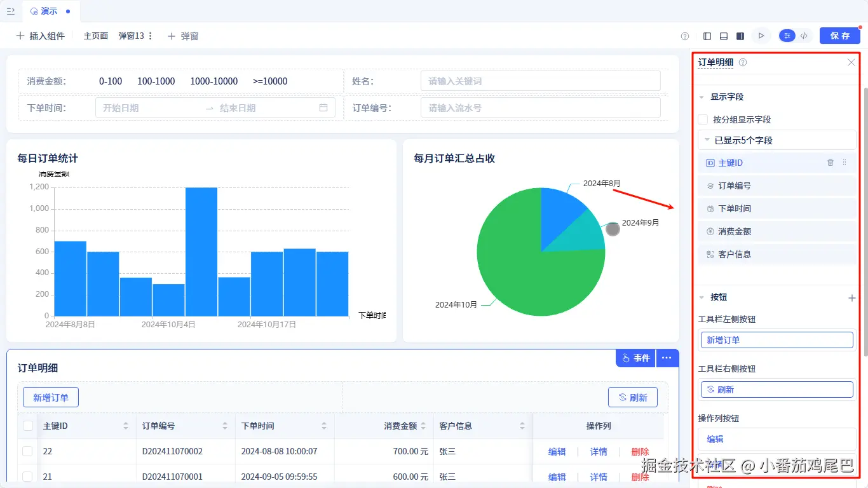Click the preview play icon
Viewport: 868px width, 488px height.
tap(761, 36)
